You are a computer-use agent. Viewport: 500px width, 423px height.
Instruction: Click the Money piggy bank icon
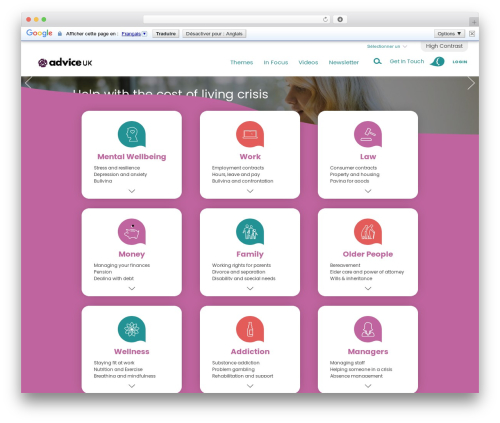[x=132, y=232]
